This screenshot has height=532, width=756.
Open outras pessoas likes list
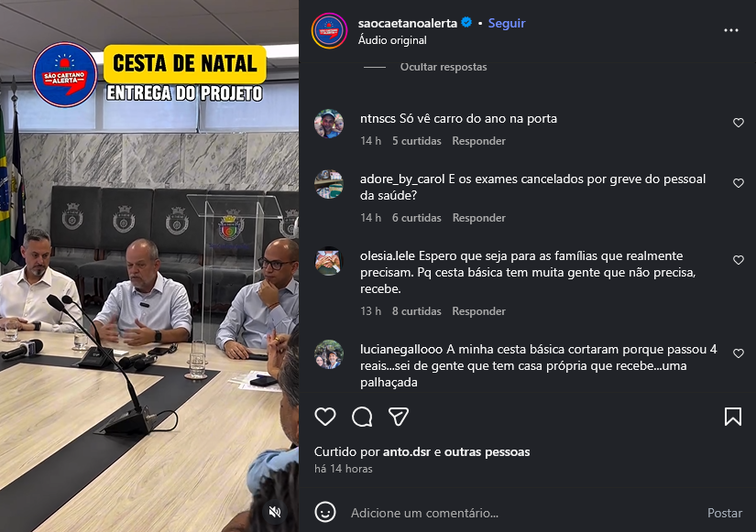pos(487,452)
